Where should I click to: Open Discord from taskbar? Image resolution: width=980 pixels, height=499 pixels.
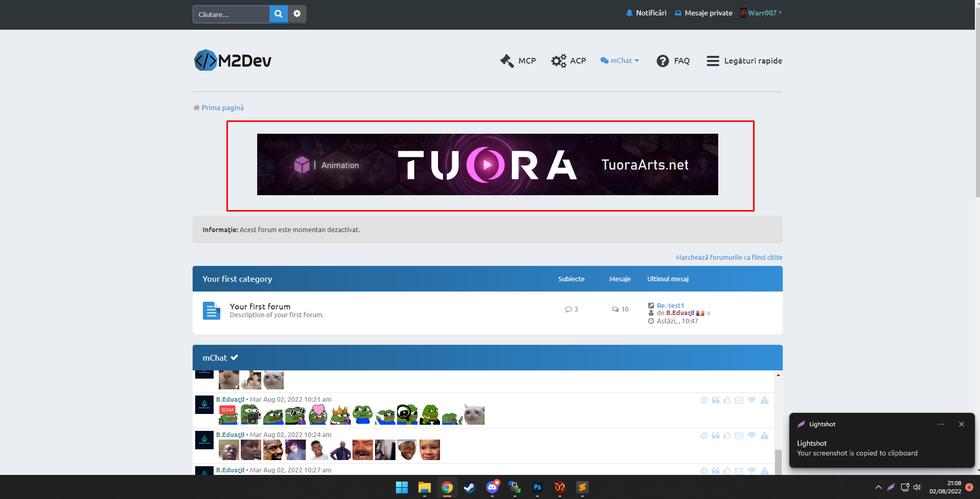492,487
